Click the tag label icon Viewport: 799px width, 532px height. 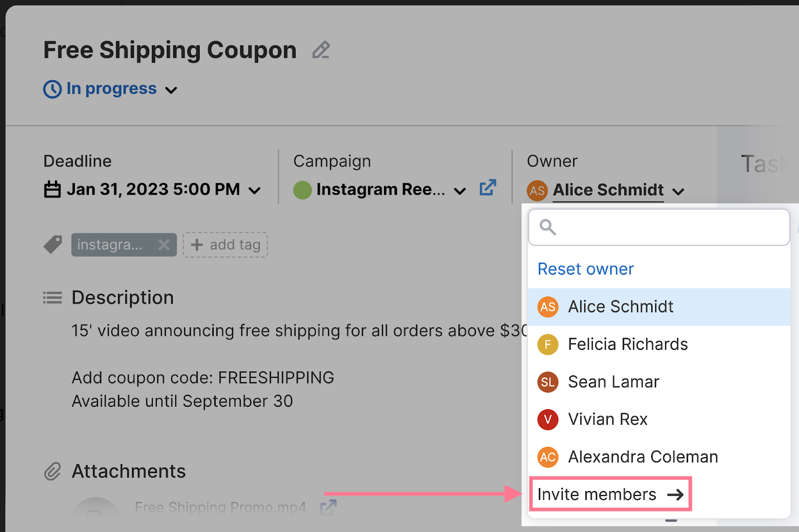[53, 245]
